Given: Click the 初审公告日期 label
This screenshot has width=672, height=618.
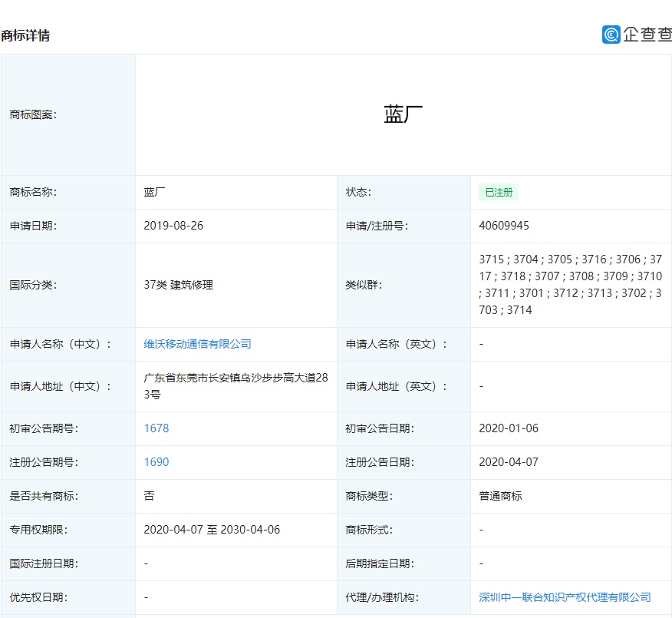Looking at the screenshot, I should point(380,428).
